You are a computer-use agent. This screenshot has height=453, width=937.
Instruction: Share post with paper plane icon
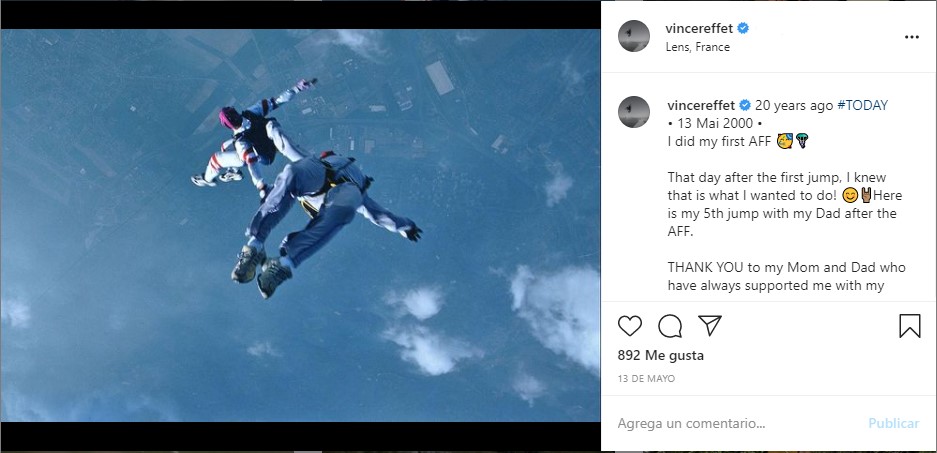coord(710,326)
